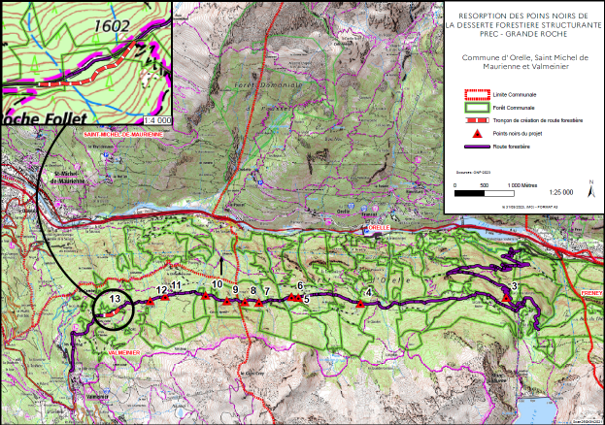Click the black circle around point 13

tap(113, 310)
